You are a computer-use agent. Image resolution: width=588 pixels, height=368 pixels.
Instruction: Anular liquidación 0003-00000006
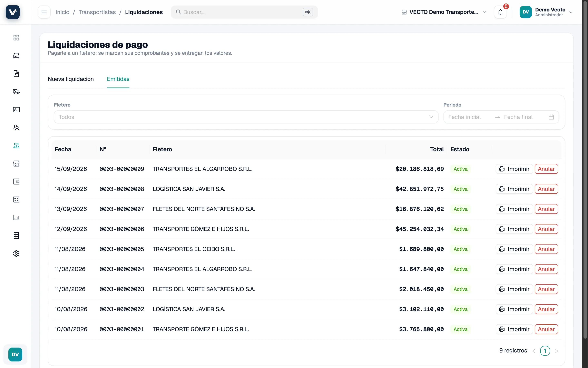[546, 229]
